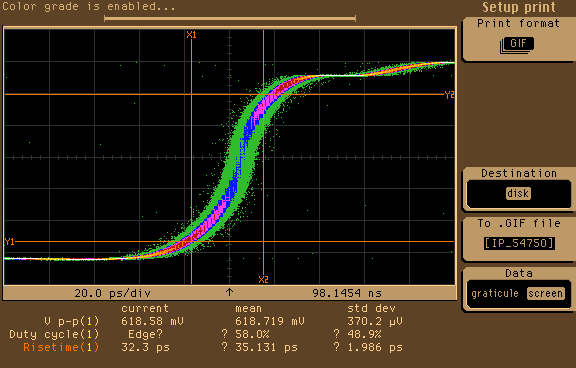The width and height of the screenshot is (576, 368).
Task: Click the Y1 cursor marker label
Action: point(10,242)
